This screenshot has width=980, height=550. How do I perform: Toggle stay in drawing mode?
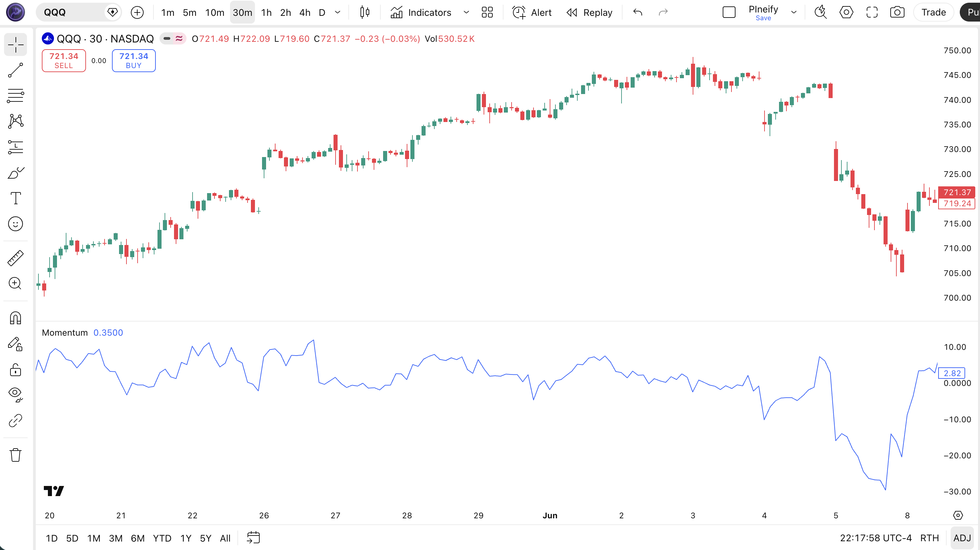pyautogui.click(x=16, y=344)
